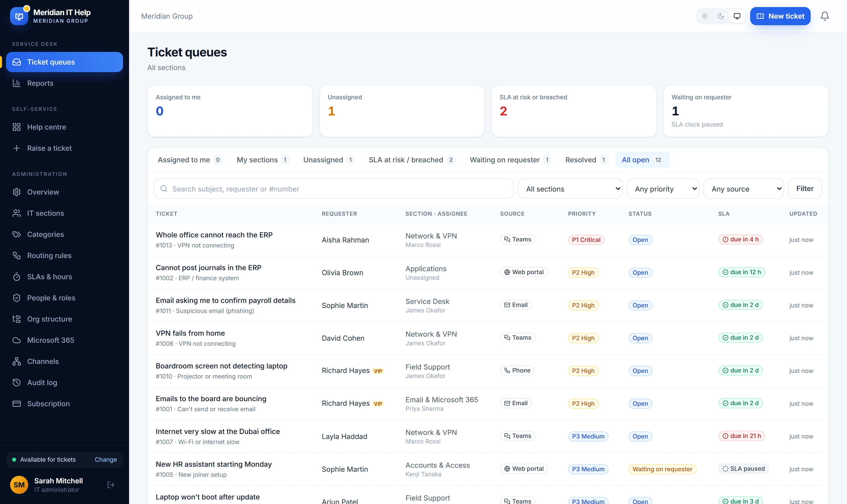Open Routing rules in sidebar
Image resolution: width=847 pixels, height=504 pixels.
coord(65,255)
